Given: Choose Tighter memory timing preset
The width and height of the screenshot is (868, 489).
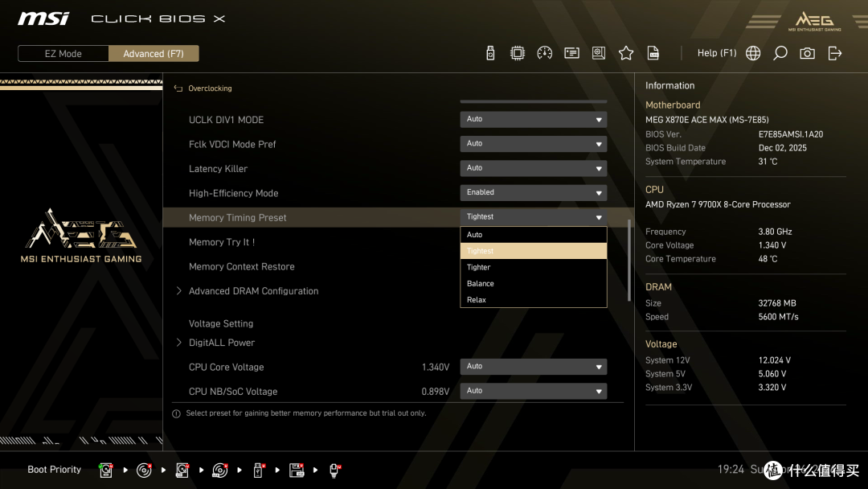Looking at the screenshot, I should [x=533, y=267].
